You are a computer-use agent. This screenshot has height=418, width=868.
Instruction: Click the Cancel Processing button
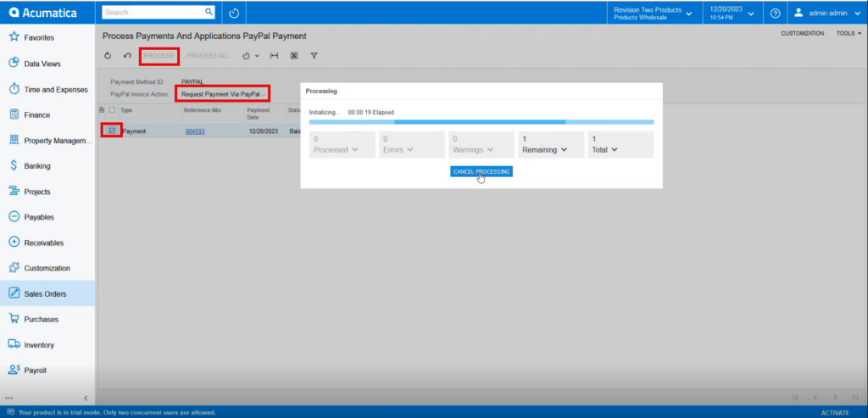(481, 171)
